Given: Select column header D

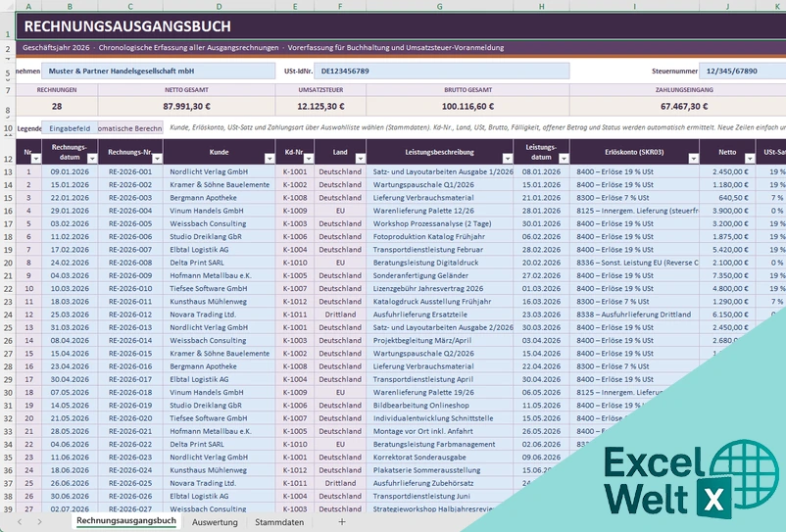Looking at the screenshot, I should [x=220, y=6].
